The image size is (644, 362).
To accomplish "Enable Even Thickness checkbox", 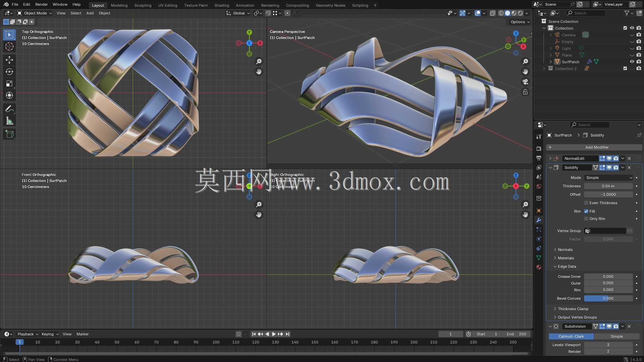I will tap(586, 203).
